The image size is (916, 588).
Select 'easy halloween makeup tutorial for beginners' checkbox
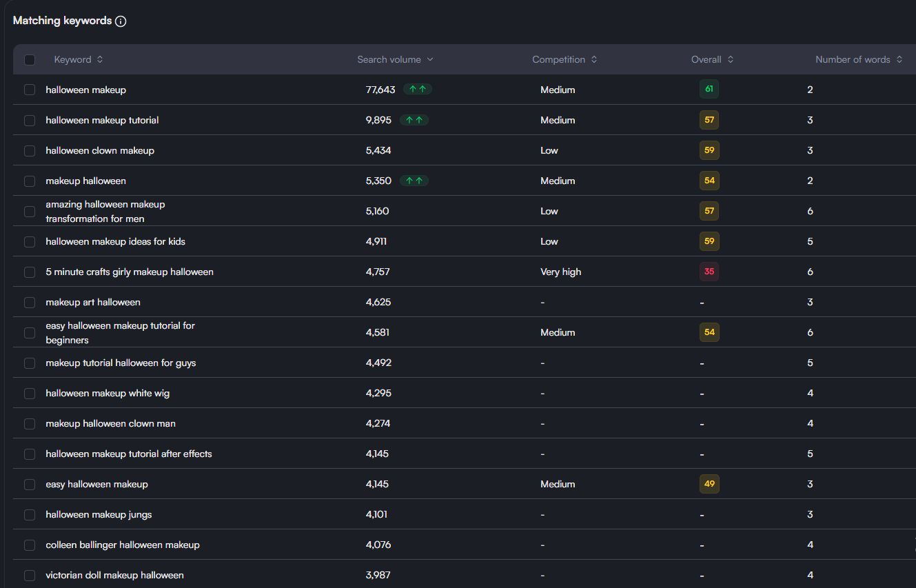30,333
